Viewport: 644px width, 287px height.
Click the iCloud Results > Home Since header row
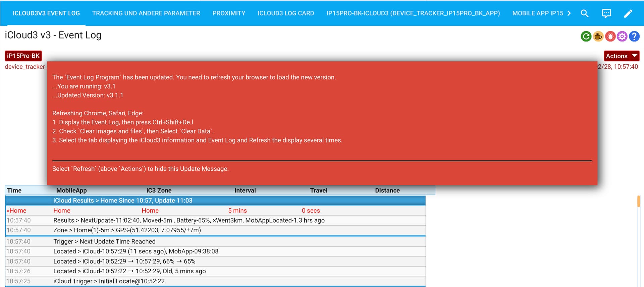tap(215, 200)
